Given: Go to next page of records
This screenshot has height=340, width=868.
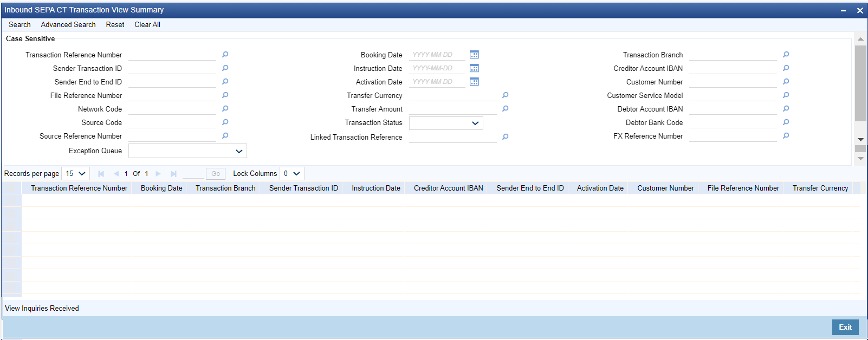Looking at the screenshot, I should pyautogui.click(x=158, y=174).
